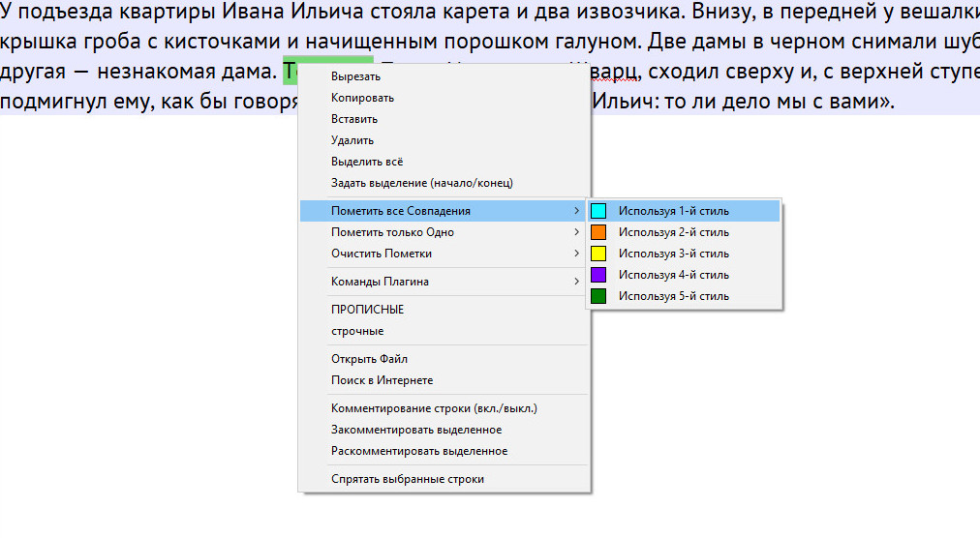The width and height of the screenshot is (980, 538).
Task: Choose Открыть Файл entry
Action: tap(444, 359)
